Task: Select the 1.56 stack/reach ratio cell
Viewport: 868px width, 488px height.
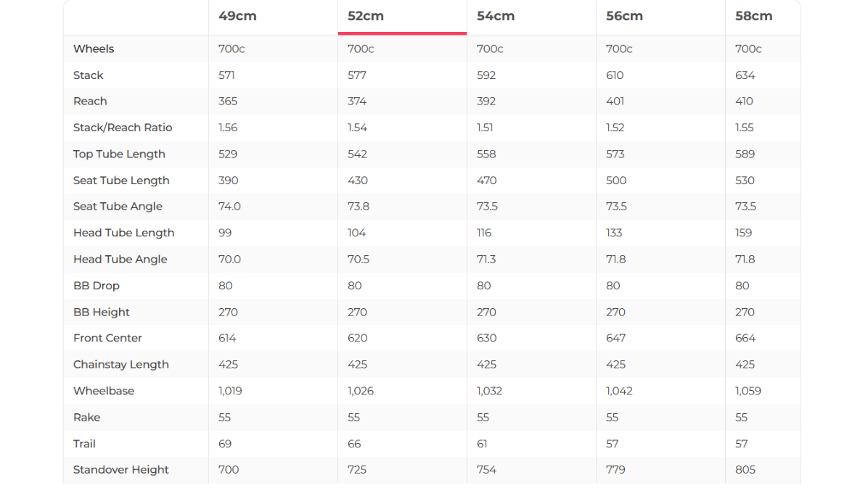Action: tap(228, 128)
